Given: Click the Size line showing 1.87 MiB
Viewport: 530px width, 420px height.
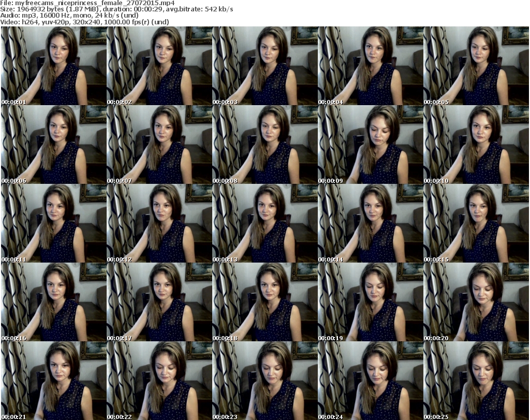Looking at the screenshot, I should (116, 9).
